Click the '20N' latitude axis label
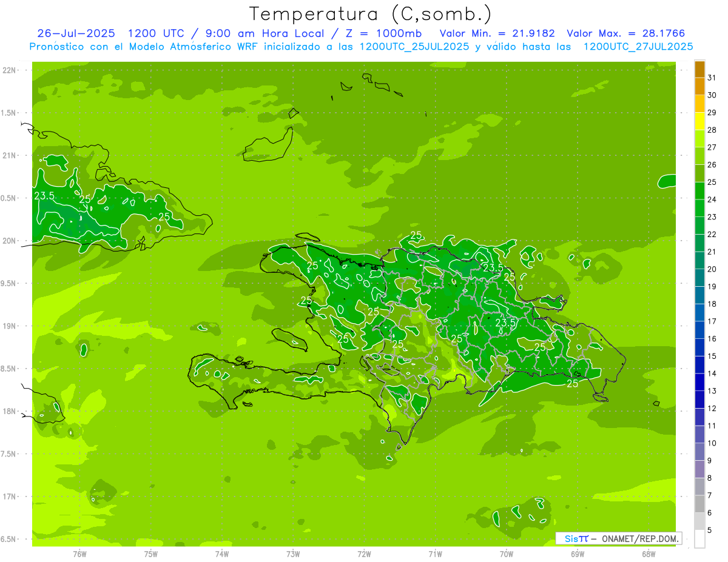Image resolution: width=728 pixels, height=562 pixels. tap(8, 241)
